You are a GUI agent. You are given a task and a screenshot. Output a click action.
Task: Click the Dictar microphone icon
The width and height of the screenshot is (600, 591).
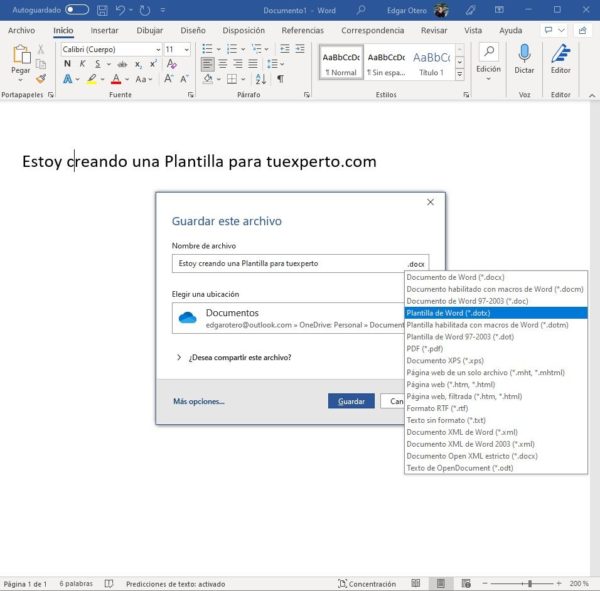524,54
